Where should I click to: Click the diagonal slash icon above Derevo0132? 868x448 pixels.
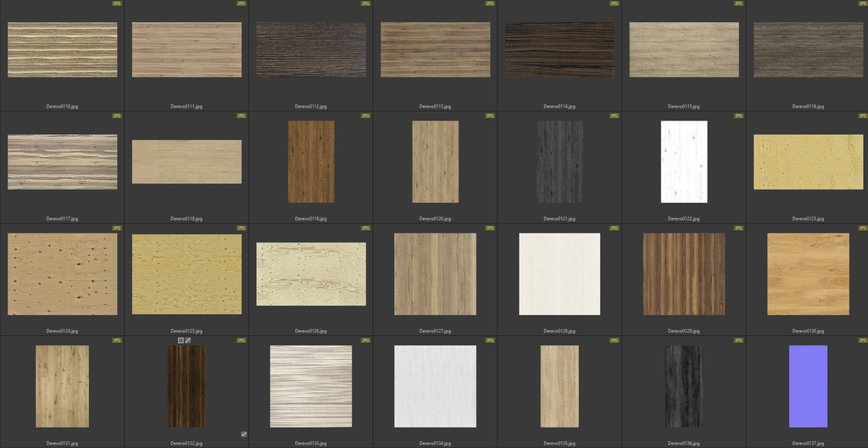click(x=188, y=340)
